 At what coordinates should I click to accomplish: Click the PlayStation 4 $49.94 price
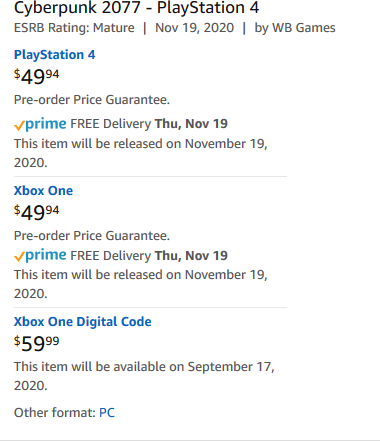[x=36, y=76]
